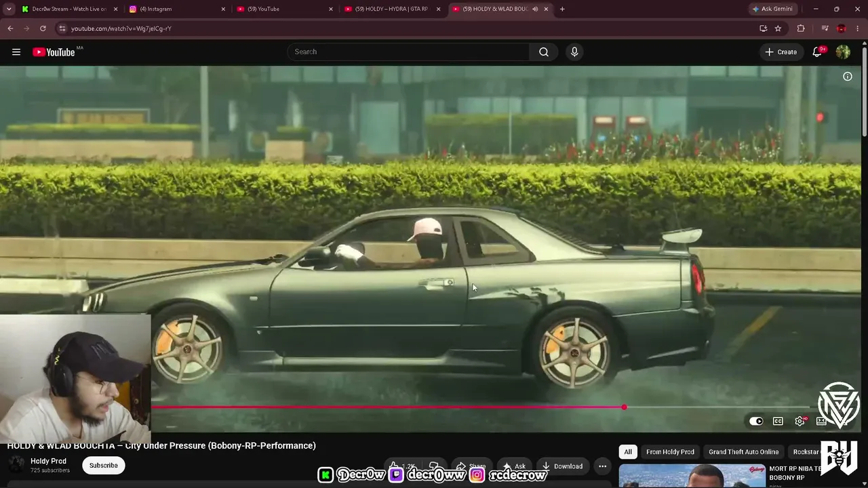The height and width of the screenshot is (488, 868).
Task: Click the Ask Gemini button
Action: point(772,9)
